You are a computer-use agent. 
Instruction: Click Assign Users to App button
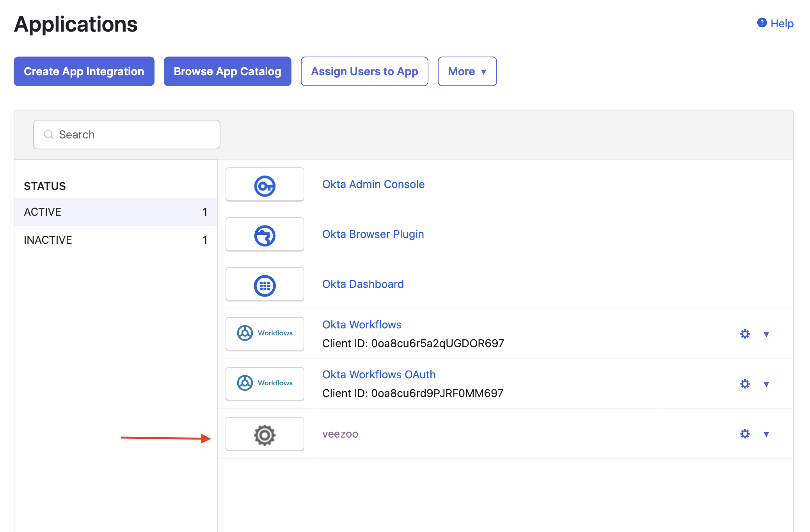pyautogui.click(x=364, y=71)
